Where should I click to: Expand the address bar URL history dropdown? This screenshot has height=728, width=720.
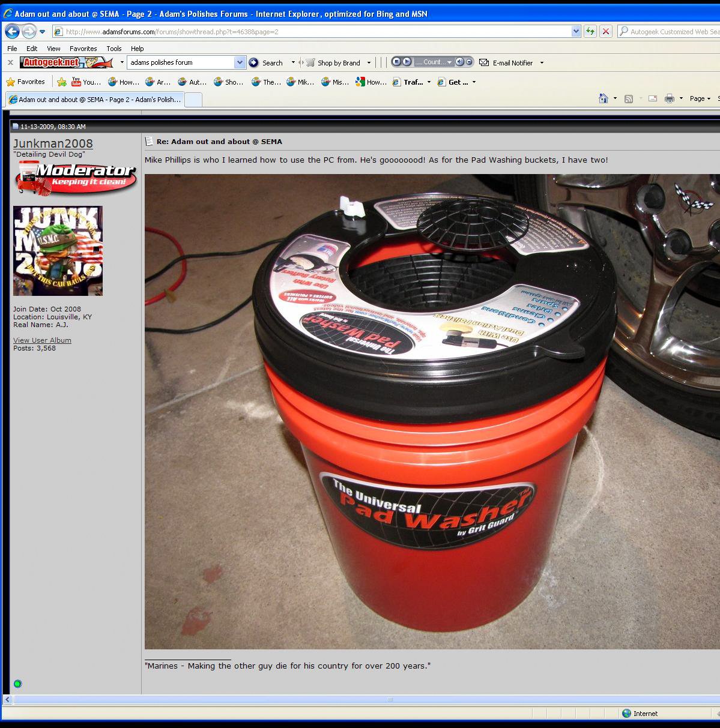(x=576, y=31)
